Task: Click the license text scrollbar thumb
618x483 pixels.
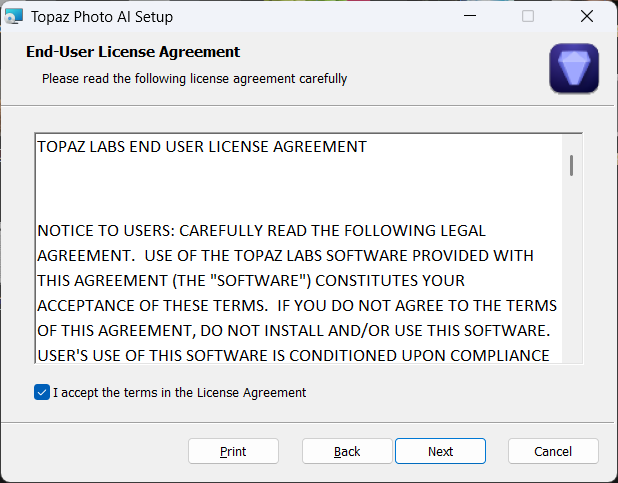Action: click(x=572, y=165)
